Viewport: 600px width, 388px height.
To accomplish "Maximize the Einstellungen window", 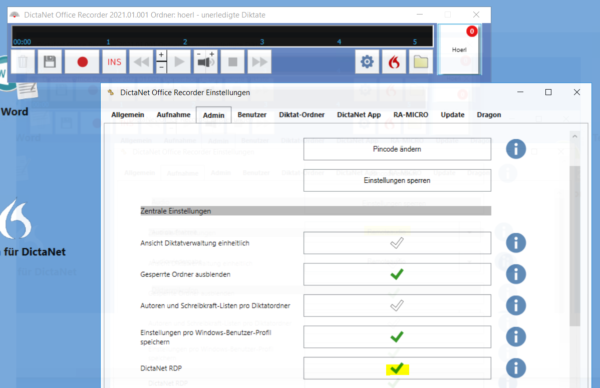I will [x=548, y=92].
